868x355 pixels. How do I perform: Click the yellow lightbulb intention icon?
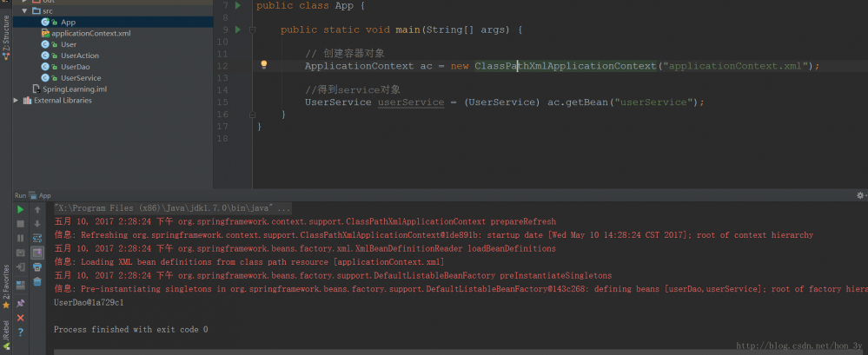point(264,65)
